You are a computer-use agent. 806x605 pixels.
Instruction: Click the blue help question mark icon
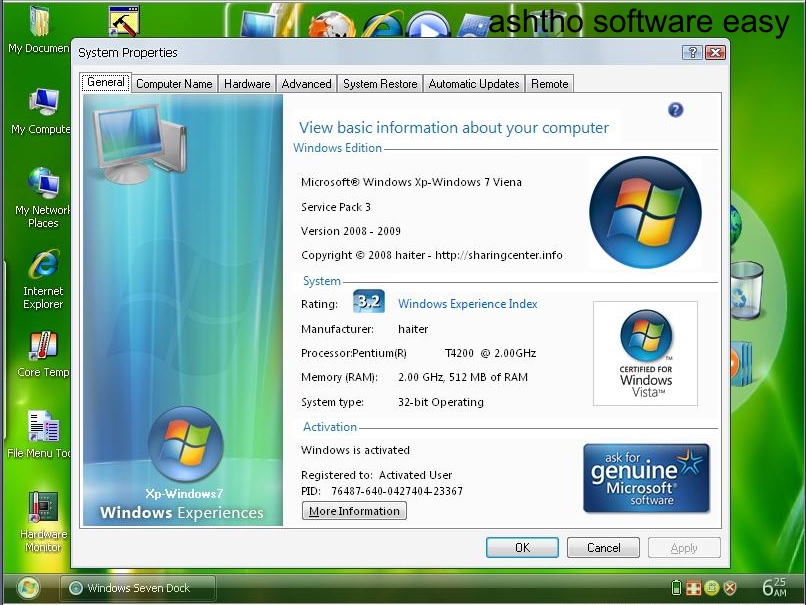click(675, 109)
